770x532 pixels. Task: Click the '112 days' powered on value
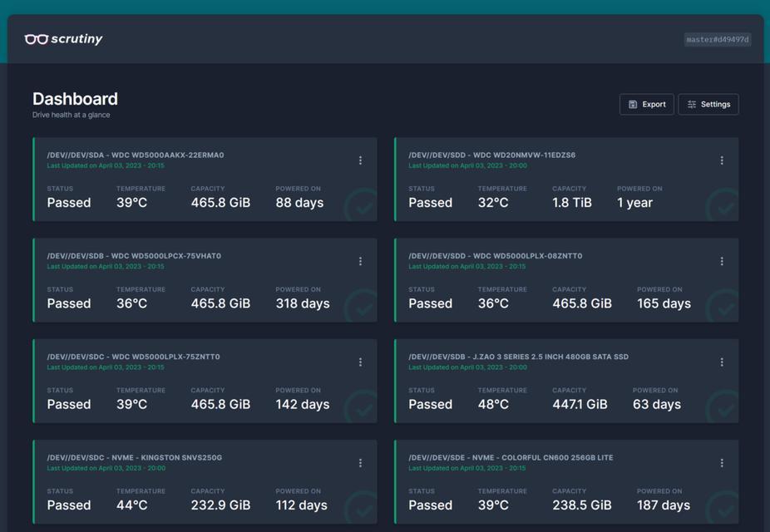pyautogui.click(x=302, y=505)
